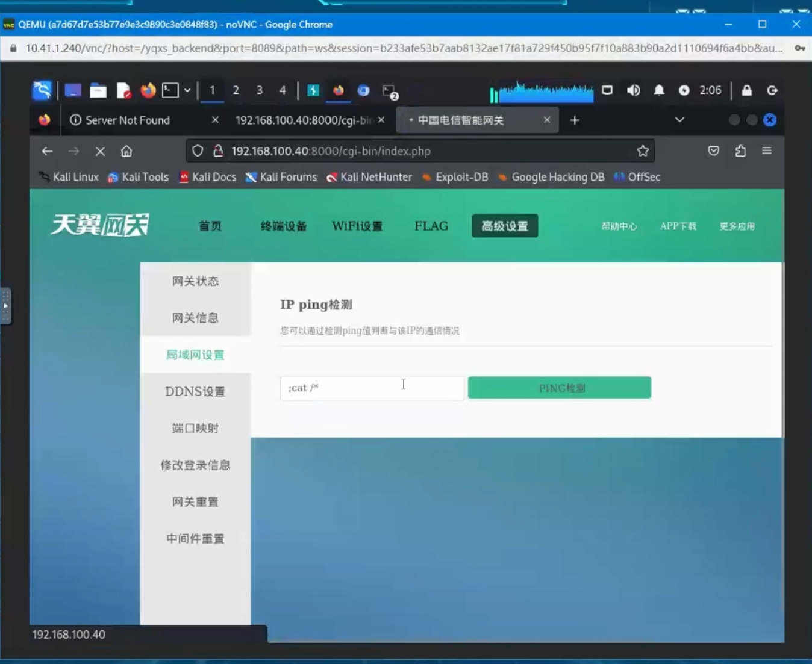Close the 192.168.100.40:8000/cgi-bin tab

tap(381, 120)
